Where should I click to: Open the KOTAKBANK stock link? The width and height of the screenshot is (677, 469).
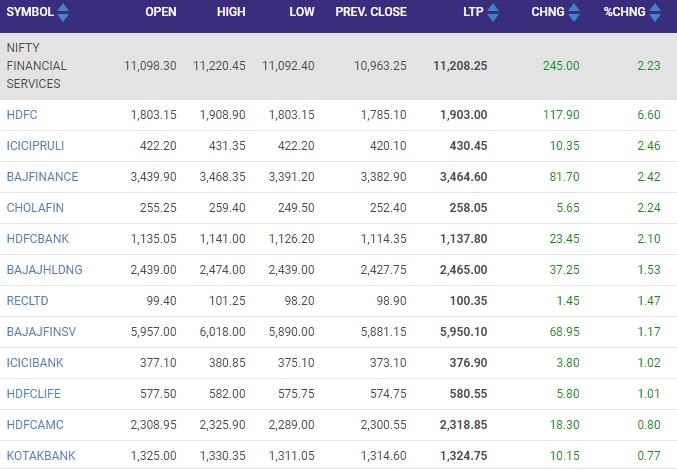pos(41,456)
